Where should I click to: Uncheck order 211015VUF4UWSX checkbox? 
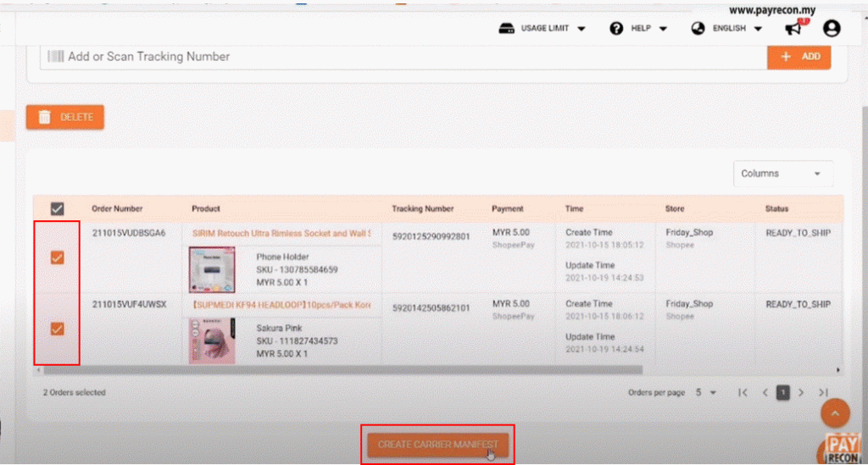point(57,329)
